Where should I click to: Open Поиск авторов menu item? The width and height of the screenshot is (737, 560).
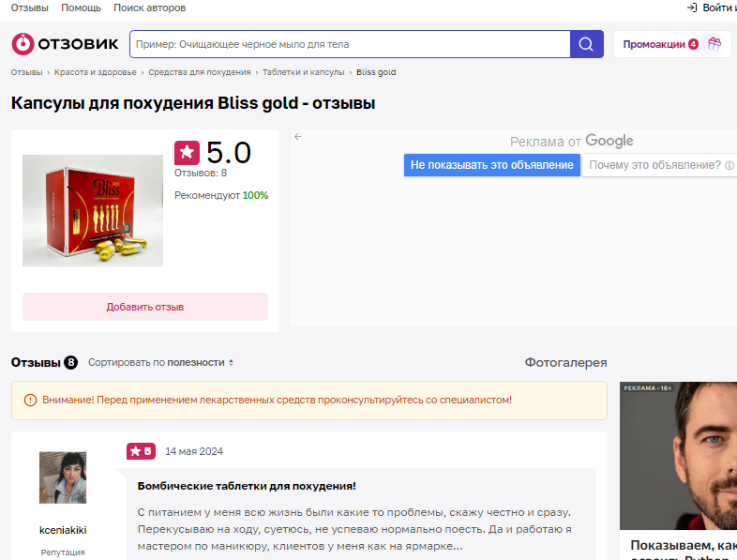pos(149,8)
